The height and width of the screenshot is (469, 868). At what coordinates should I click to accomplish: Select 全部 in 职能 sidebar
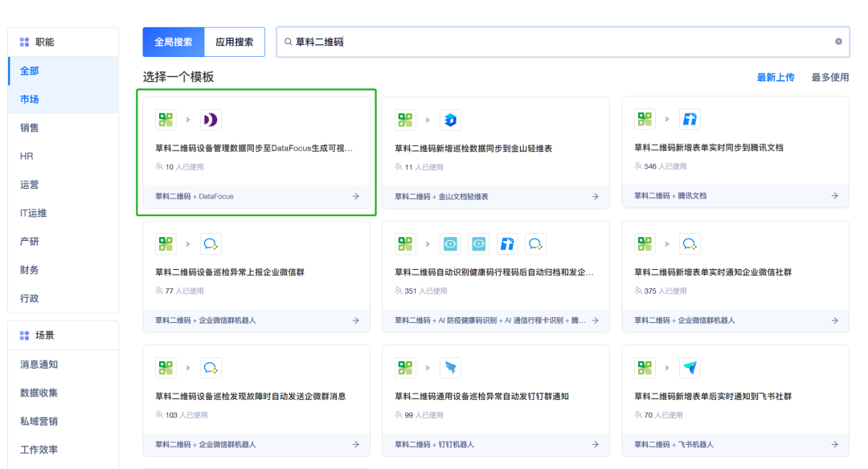[63, 71]
